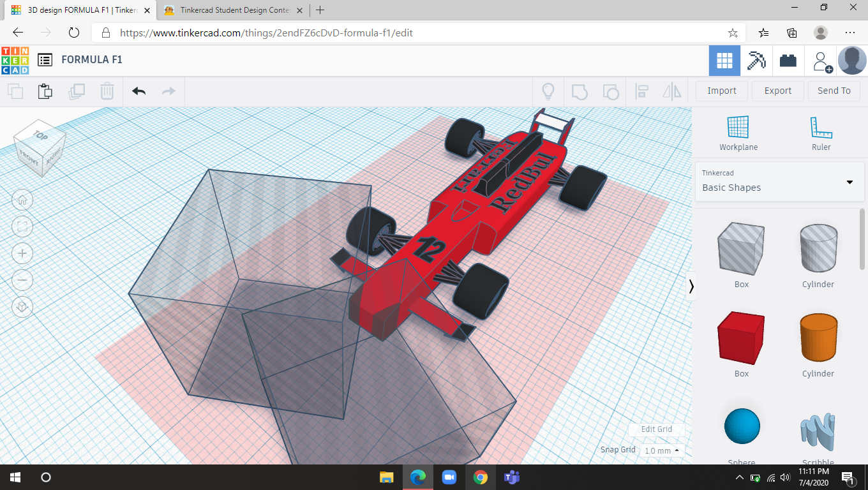Toggle Show All with the lightbulb icon
868x490 pixels.
(548, 91)
